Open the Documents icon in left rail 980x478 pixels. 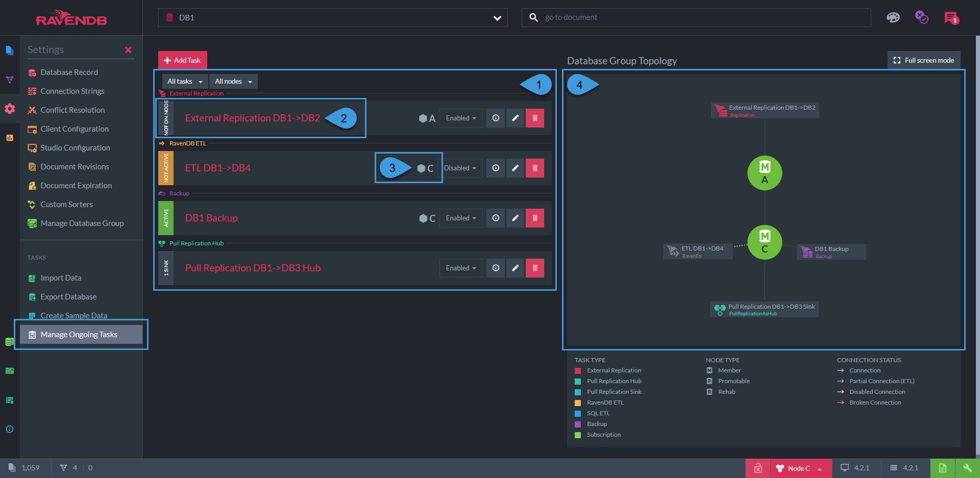tap(10, 50)
